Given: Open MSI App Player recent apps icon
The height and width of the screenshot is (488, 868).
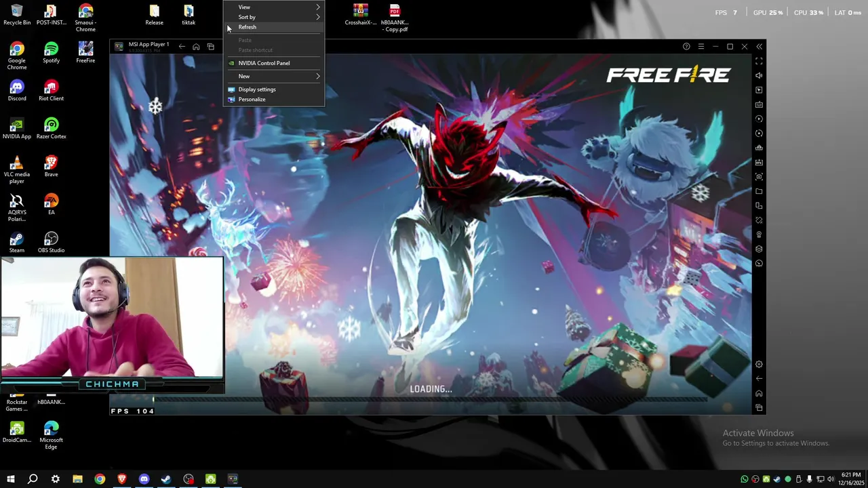Looking at the screenshot, I should coord(210,47).
